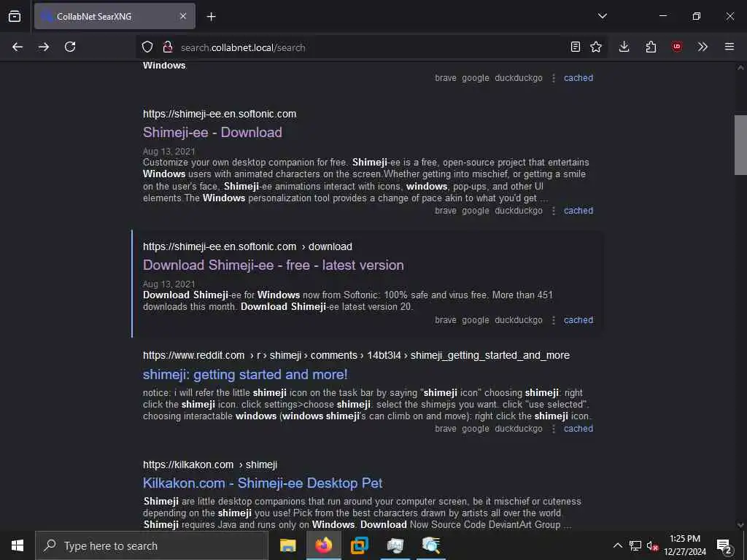This screenshot has height=560, width=747.
Task: Expand the list all tabs dropdown arrow
Action: pyautogui.click(x=603, y=16)
